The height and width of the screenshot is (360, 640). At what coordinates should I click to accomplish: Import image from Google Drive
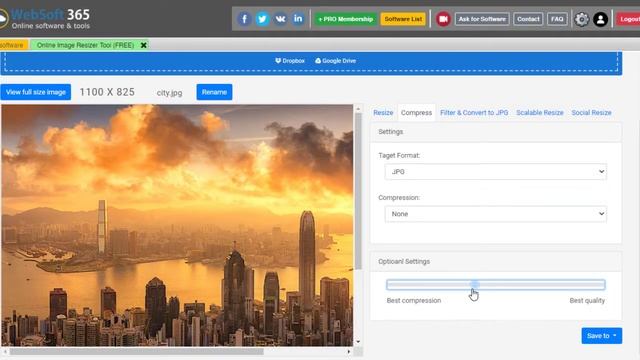coord(336,61)
